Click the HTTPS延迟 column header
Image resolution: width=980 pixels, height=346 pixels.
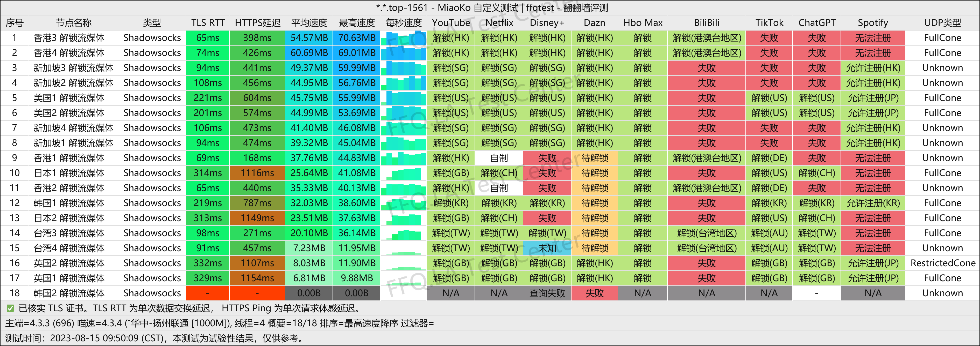click(x=258, y=23)
